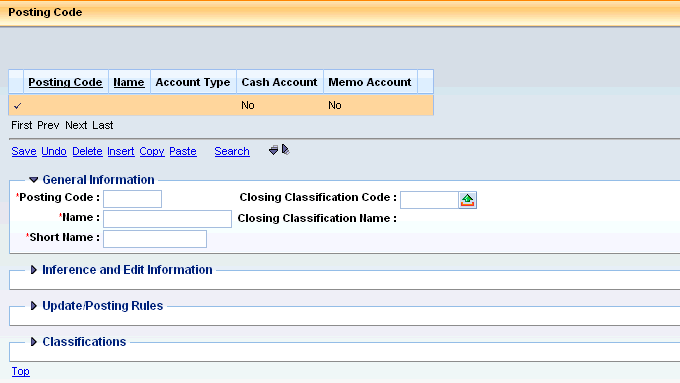Click the Memo Account 'No' cell
Screen dimensions: 680x383
335,105
